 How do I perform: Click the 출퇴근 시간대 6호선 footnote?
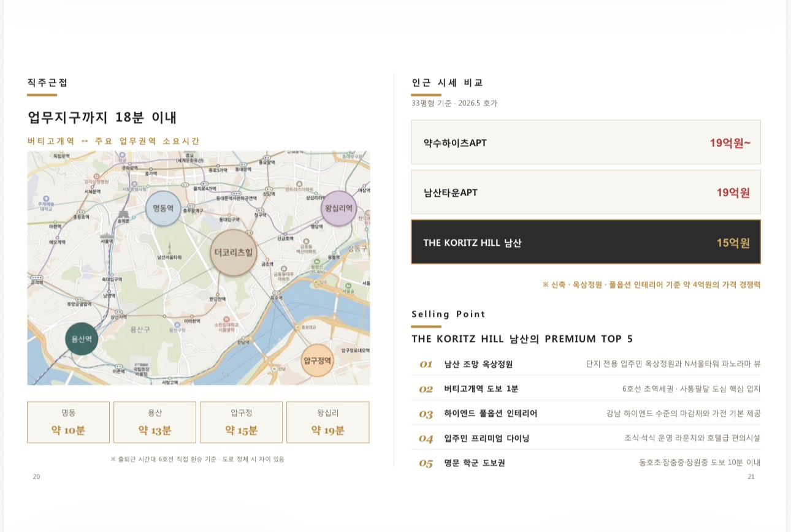click(x=197, y=459)
